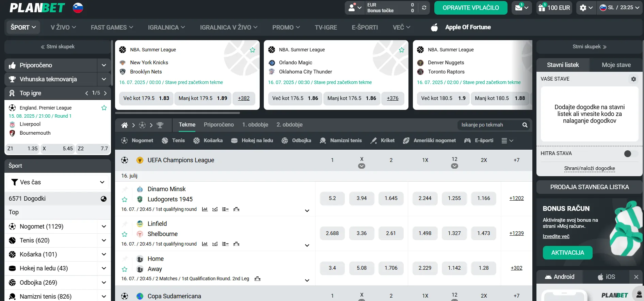Open the 12 column dropdown in Champions League
The height and width of the screenshot is (301, 644).
point(454,166)
